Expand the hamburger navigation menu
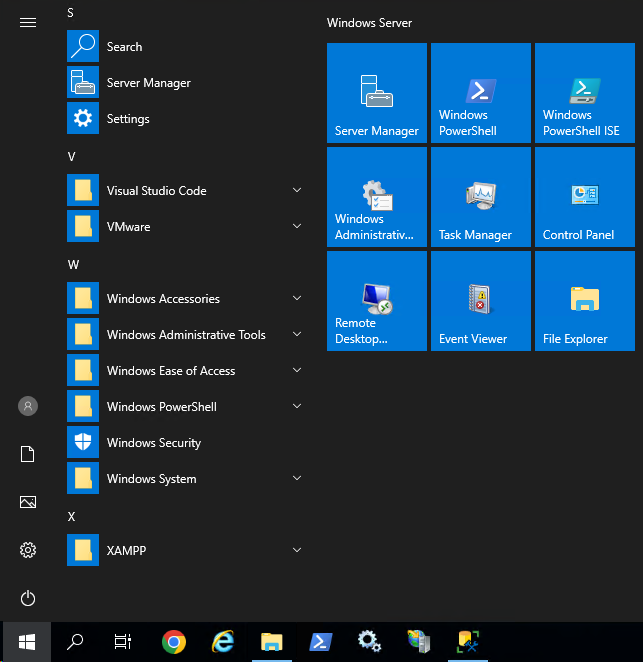Screen dimensions: 643x662 (28, 22)
